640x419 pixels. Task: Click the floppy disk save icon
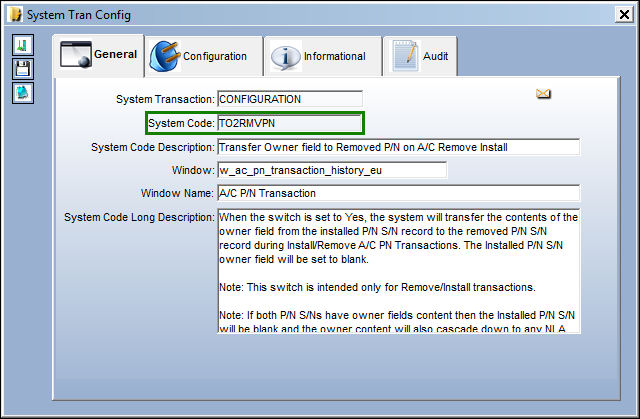point(23,69)
